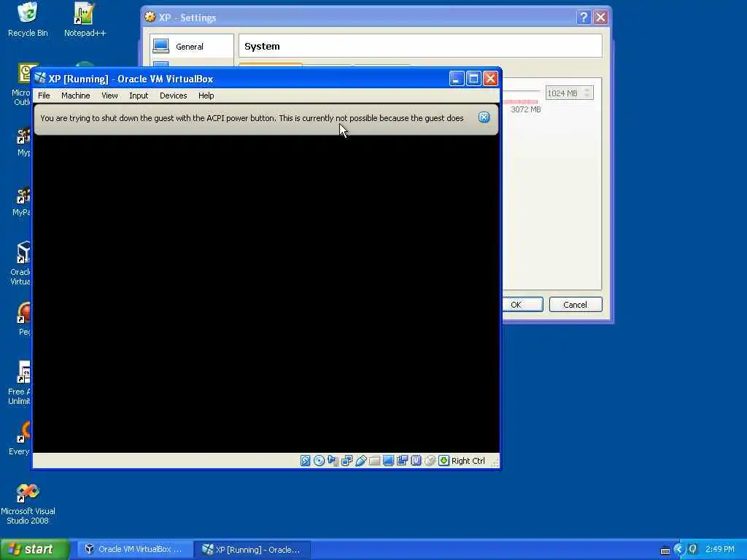Open the View menu
The height and width of the screenshot is (560, 747).
point(109,96)
